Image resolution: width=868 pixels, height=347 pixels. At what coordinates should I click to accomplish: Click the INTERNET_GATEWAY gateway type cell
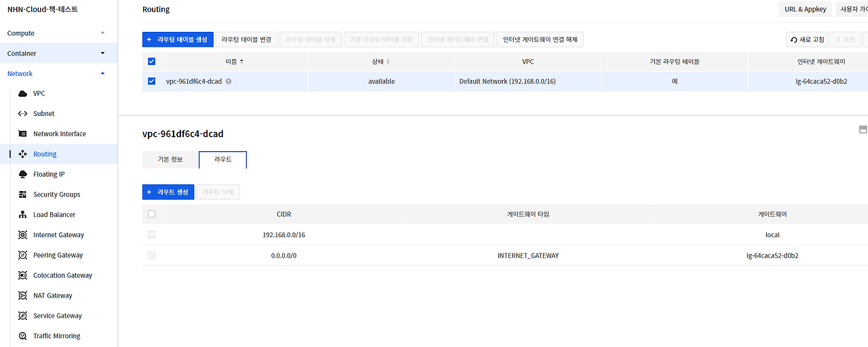click(x=528, y=256)
